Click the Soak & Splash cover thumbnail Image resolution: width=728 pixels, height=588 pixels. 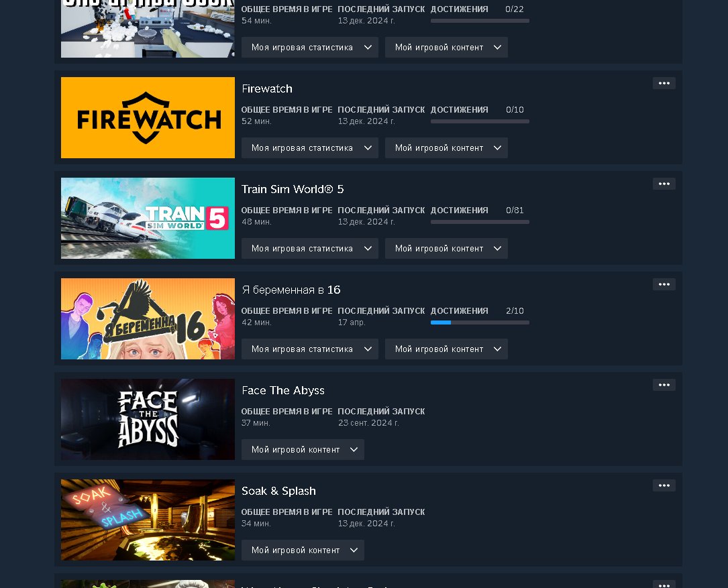148,520
